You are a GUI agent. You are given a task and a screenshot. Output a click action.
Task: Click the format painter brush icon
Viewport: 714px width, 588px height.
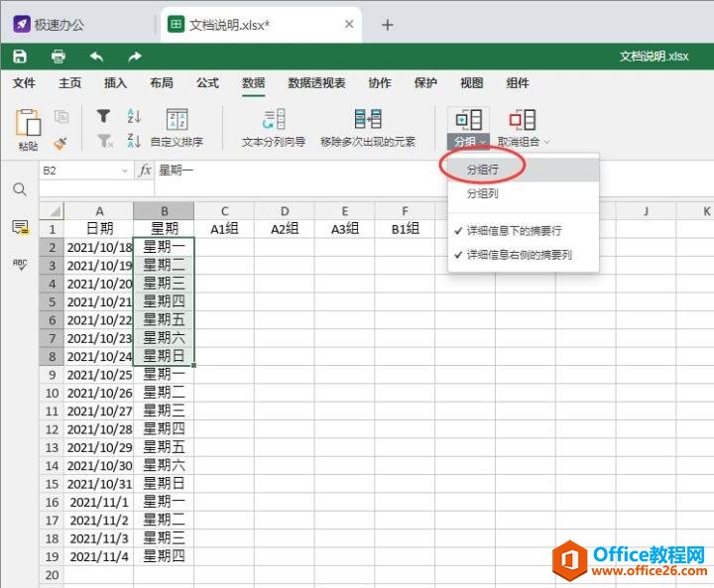[x=60, y=144]
